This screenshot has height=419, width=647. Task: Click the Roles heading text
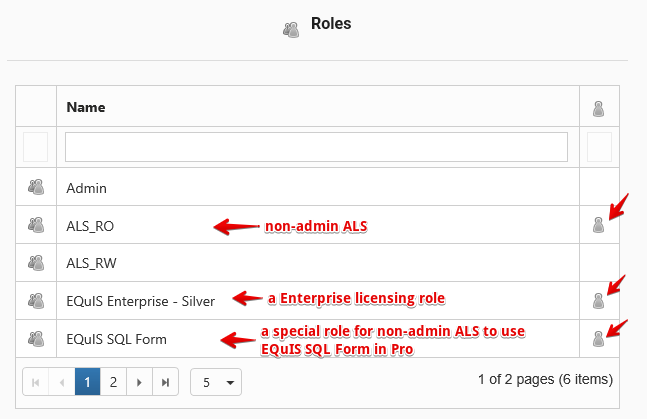(331, 24)
